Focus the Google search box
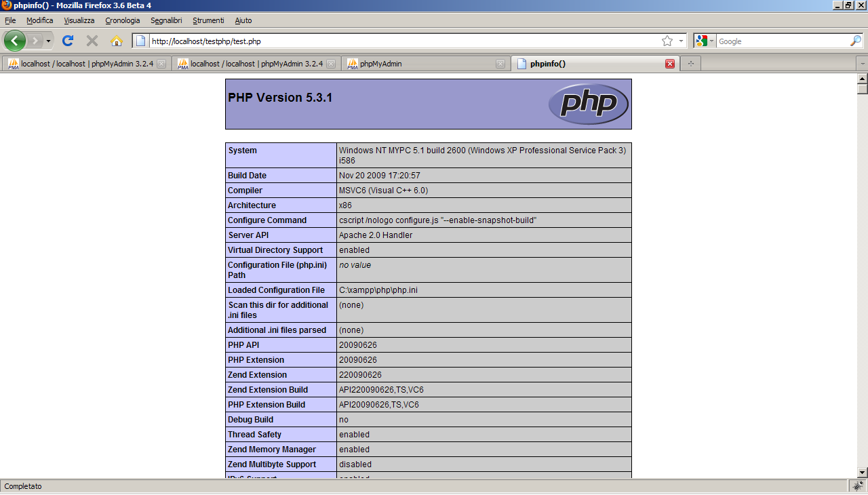Screen dimensions: 868x495 (783, 41)
